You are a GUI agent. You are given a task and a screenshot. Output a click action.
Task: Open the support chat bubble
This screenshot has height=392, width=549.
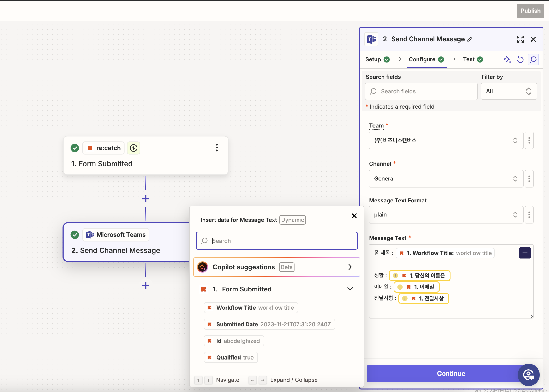pos(529,375)
